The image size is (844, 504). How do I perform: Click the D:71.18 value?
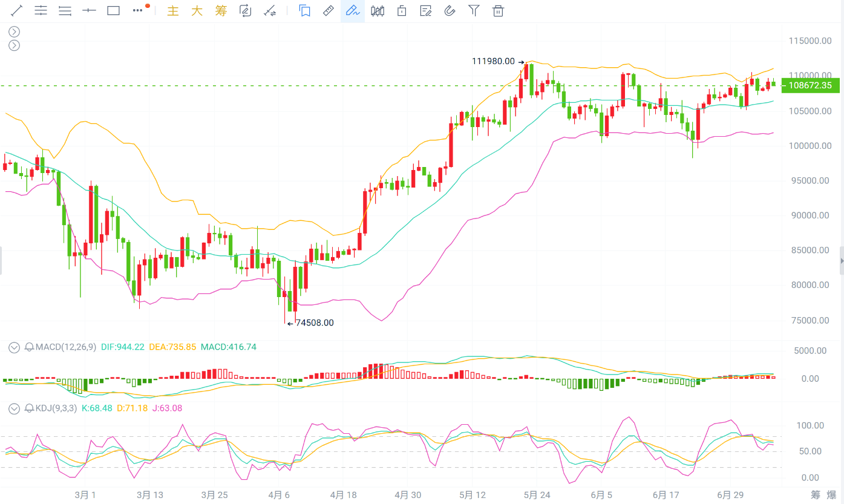[x=132, y=408]
